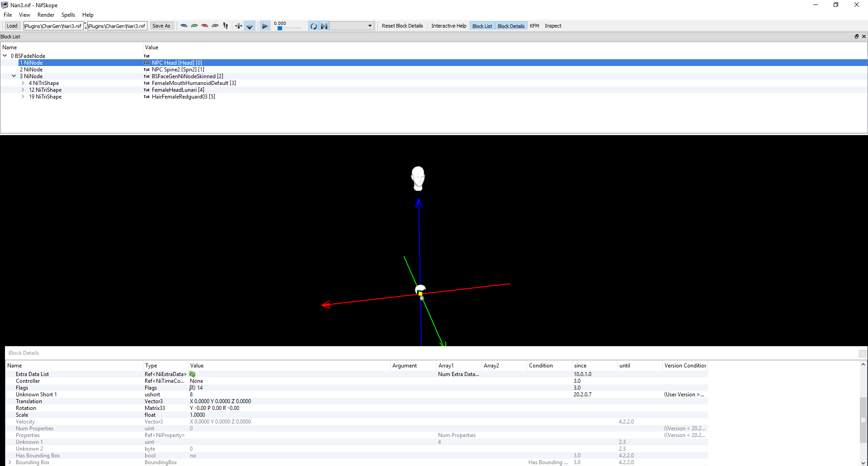Click the arrows between the file path fields
The height and width of the screenshot is (466, 868).
[85, 26]
